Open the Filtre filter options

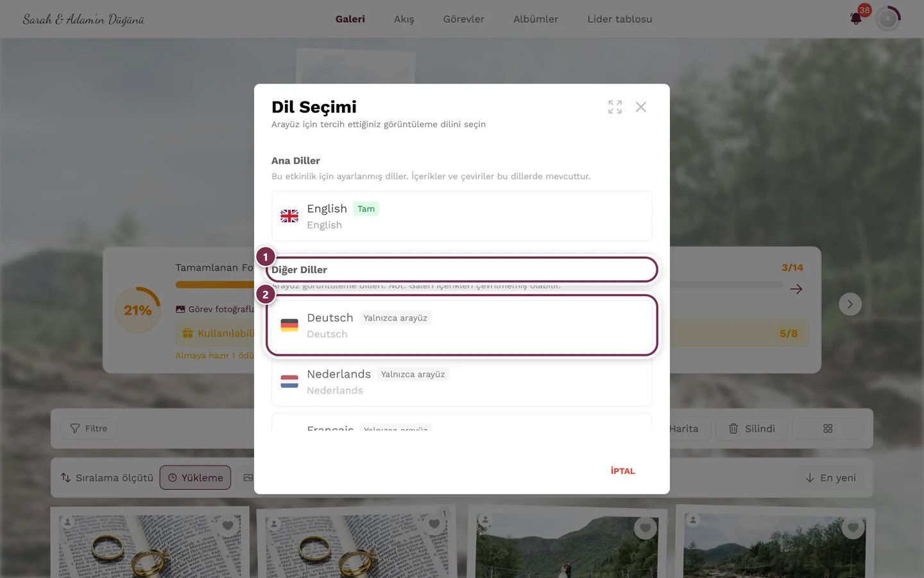click(x=89, y=428)
